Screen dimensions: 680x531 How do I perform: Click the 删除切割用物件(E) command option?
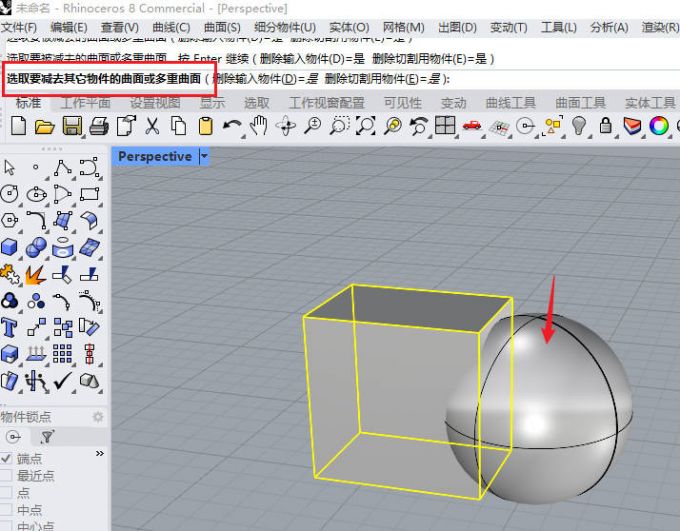(x=383, y=79)
